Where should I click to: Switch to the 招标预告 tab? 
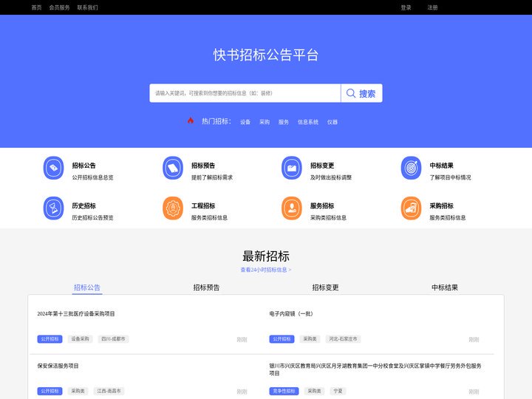(x=206, y=287)
